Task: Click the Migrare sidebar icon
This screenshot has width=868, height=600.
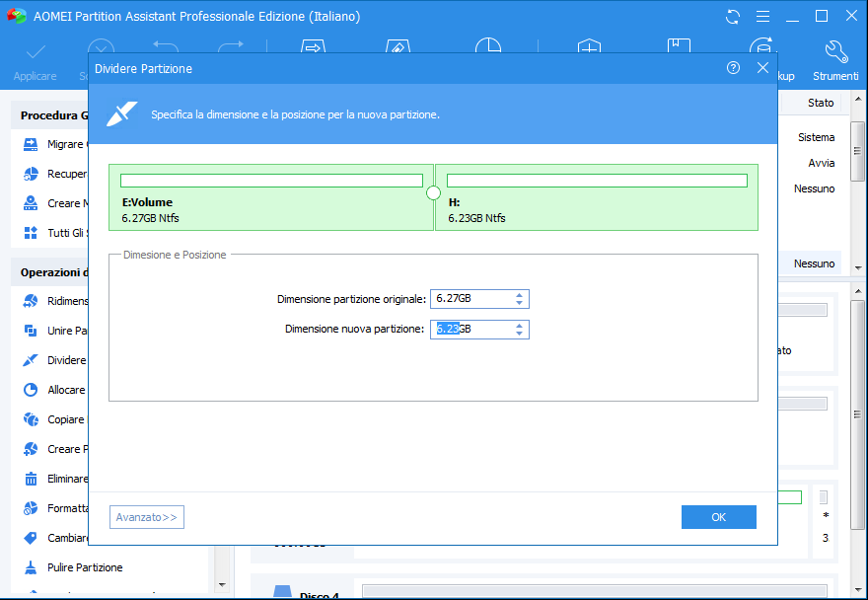Action: coord(31,145)
